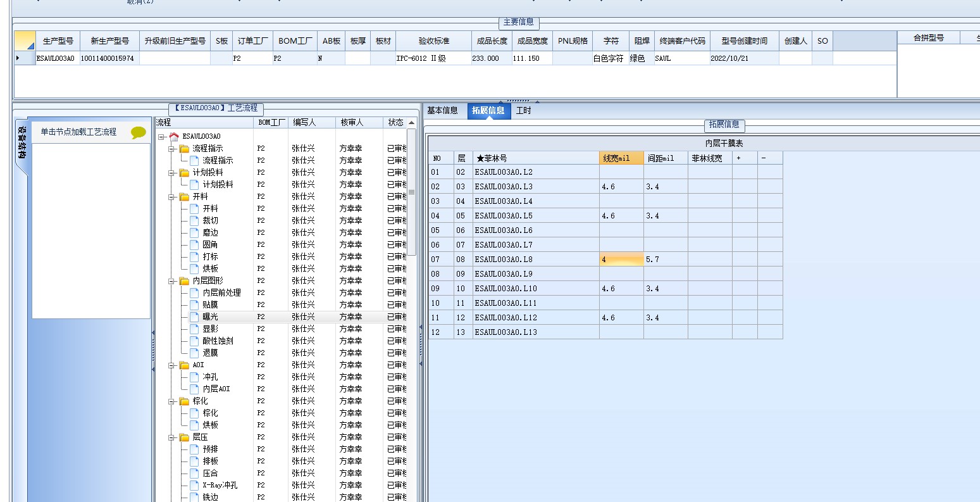Click the AOI folder icon
The width and height of the screenshot is (980, 502).
click(184, 365)
